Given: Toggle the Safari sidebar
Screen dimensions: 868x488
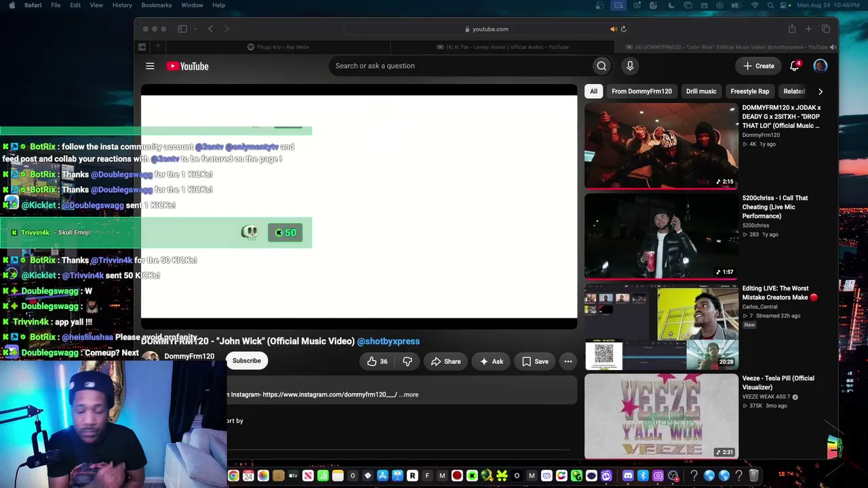Looking at the screenshot, I should point(182,29).
